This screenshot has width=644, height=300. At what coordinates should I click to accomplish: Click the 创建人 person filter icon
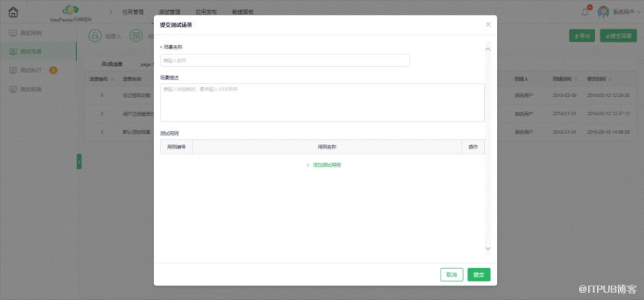pos(95,36)
